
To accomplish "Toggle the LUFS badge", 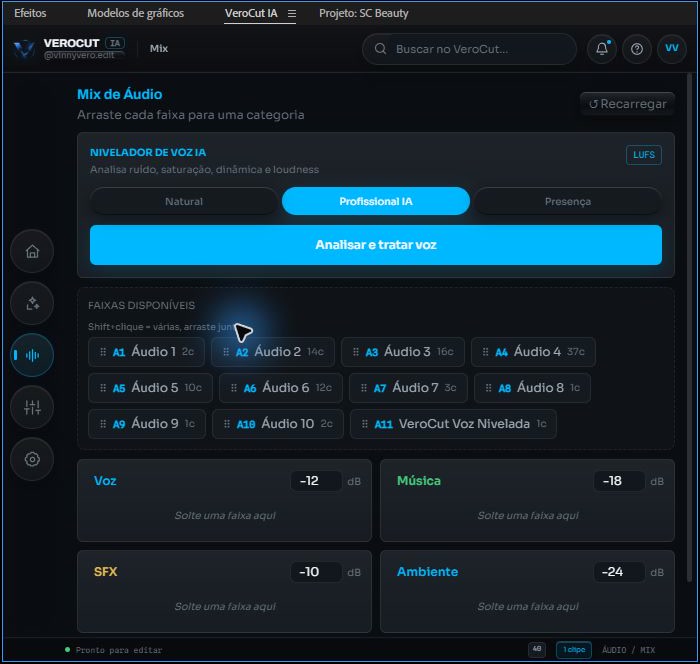I will pos(644,155).
